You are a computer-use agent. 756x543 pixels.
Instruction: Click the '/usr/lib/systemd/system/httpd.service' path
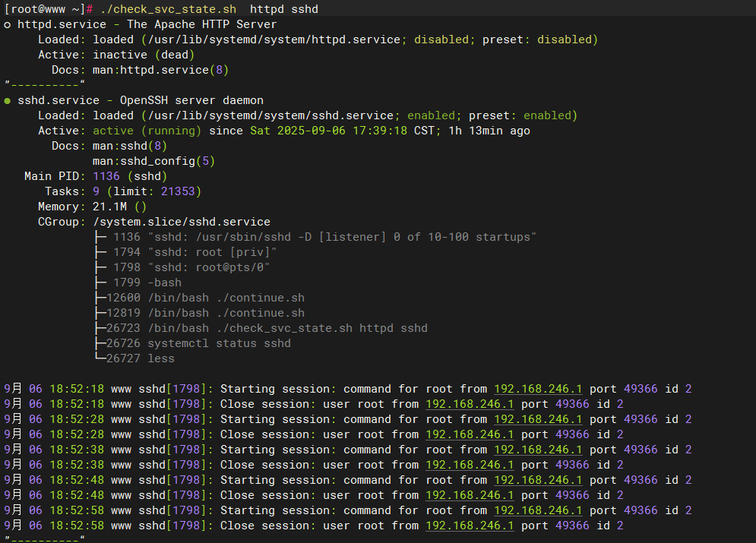click(x=274, y=39)
